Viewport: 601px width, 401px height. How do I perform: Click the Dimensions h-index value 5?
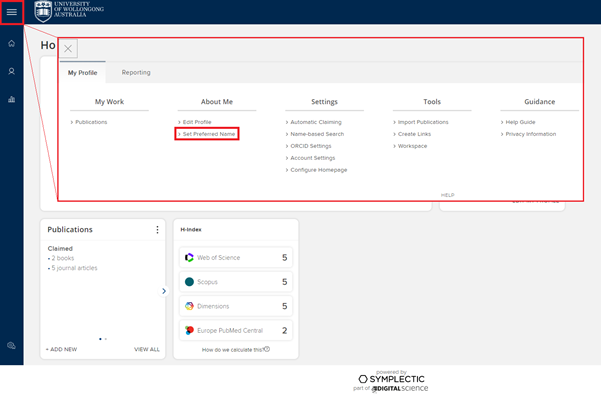coord(284,306)
